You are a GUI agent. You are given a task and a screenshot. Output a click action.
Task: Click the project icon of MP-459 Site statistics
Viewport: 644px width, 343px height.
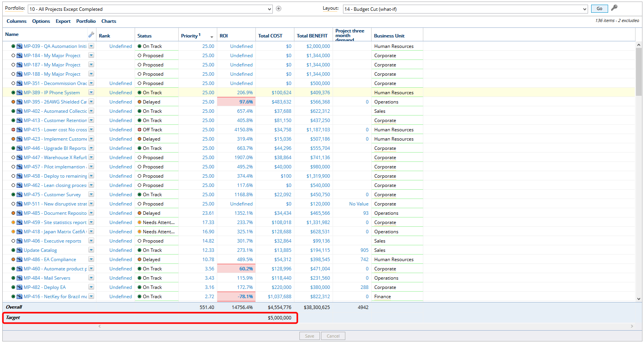tap(19, 222)
